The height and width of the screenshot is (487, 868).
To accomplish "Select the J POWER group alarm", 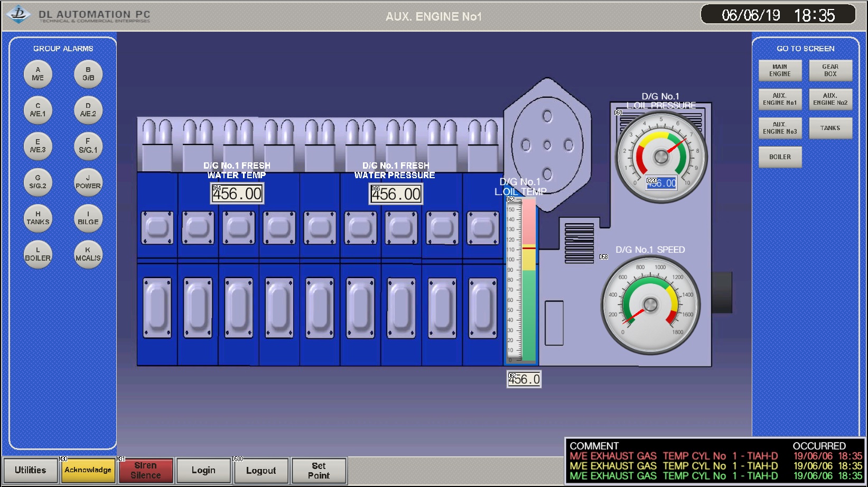I will coord(88,182).
